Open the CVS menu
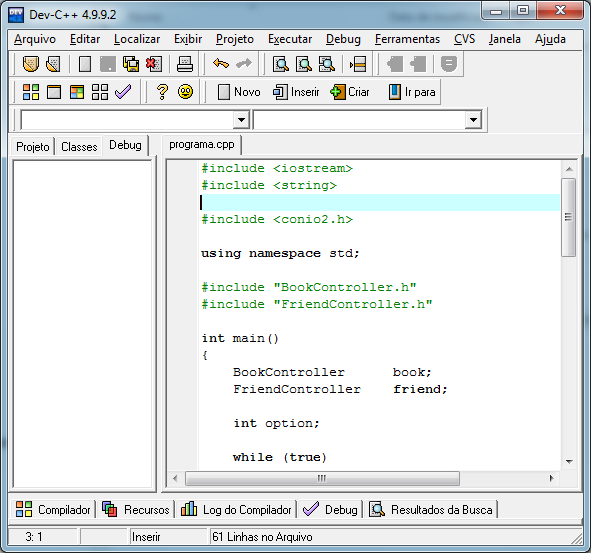The width and height of the screenshot is (591, 553). click(x=464, y=39)
